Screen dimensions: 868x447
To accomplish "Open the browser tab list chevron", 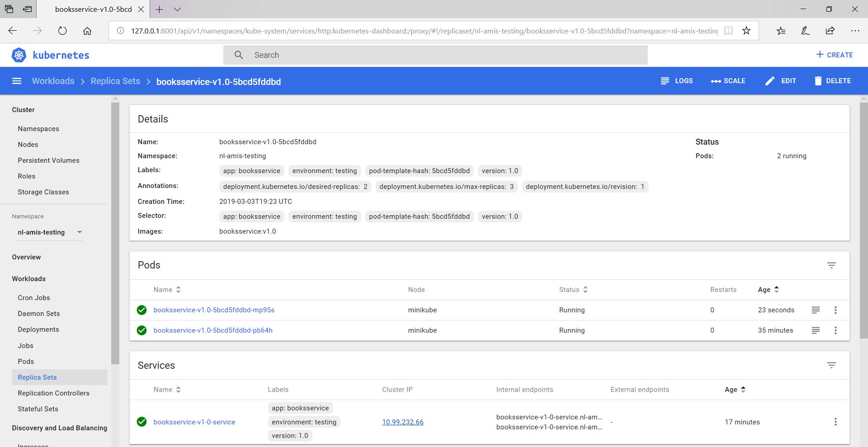I will tap(177, 9).
